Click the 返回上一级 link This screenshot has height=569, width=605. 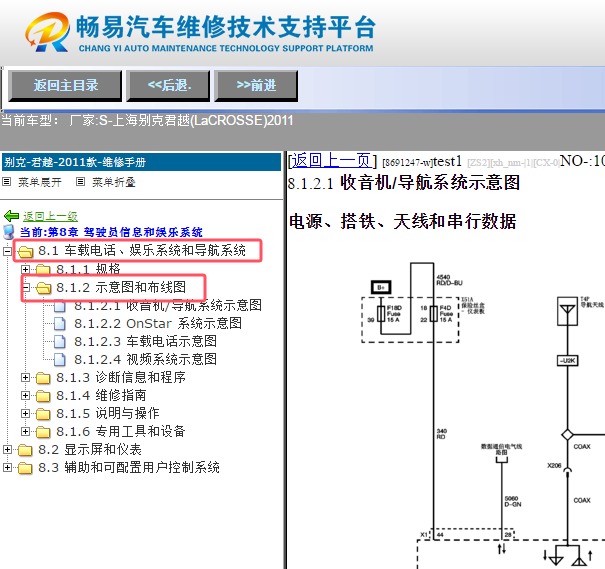coord(50,216)
